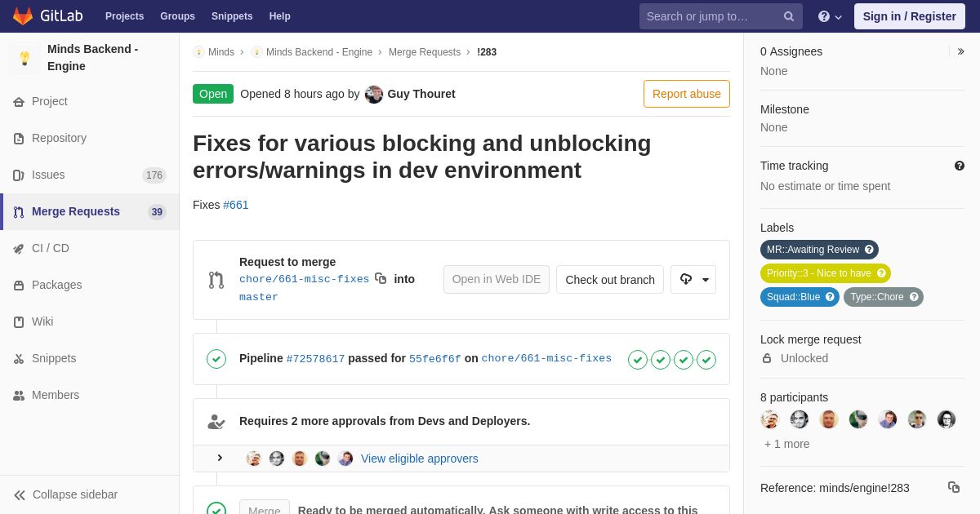Show + 1 more participants

787,444
